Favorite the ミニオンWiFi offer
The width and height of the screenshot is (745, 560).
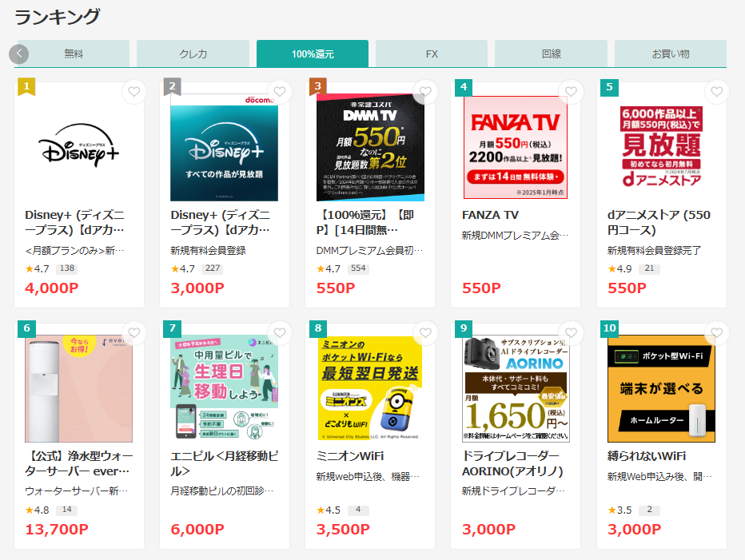pyautogui.click(x=425, y=332)
